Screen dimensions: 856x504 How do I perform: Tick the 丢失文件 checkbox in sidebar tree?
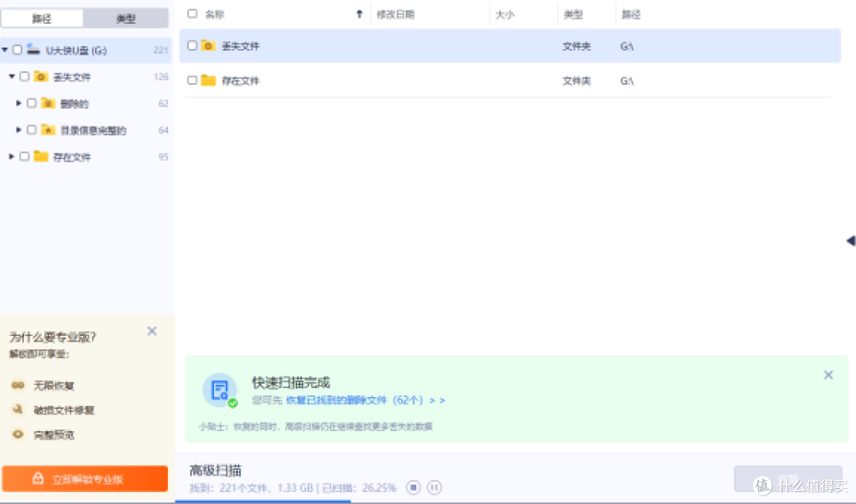point(25,76)
